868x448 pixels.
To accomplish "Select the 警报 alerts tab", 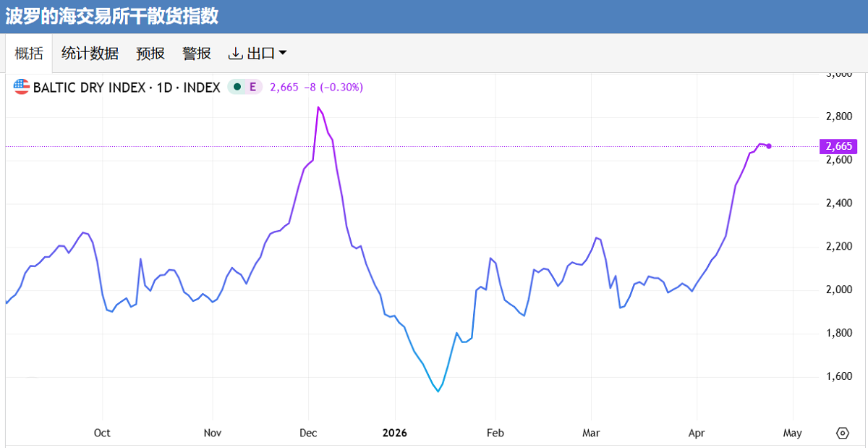I will pyautogui.click(x=197, y=54).
